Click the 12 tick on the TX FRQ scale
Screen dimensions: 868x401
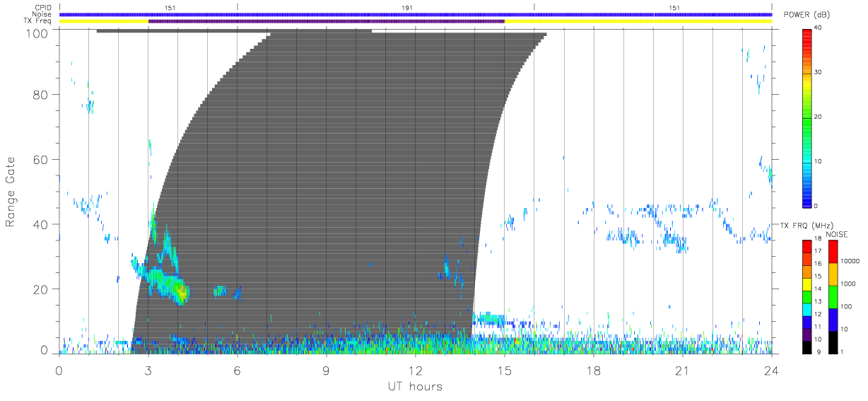817,314
